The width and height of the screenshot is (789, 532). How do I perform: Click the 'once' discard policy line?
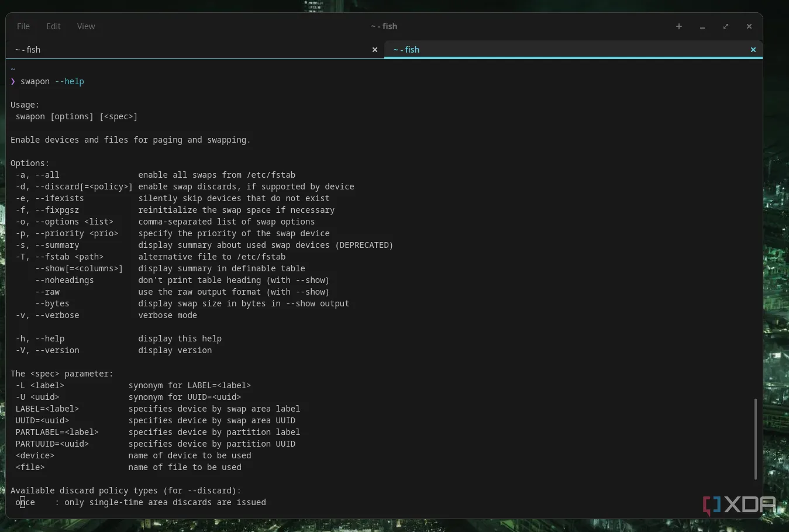pos(140,502)
